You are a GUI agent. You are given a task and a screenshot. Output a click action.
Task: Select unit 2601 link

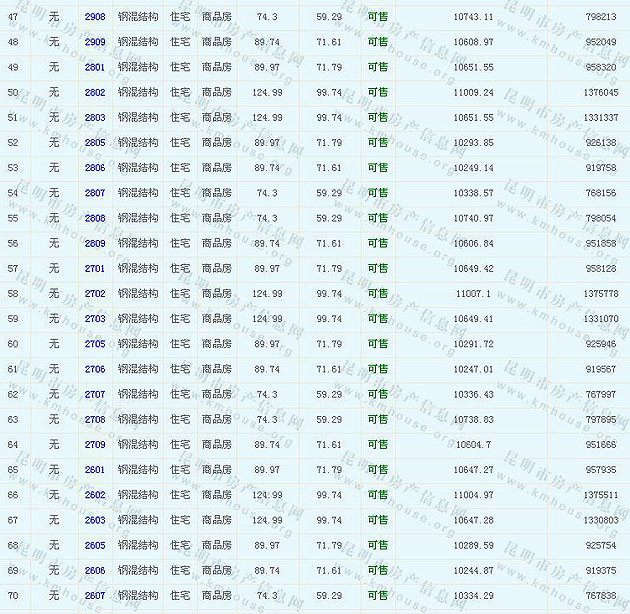95,470
